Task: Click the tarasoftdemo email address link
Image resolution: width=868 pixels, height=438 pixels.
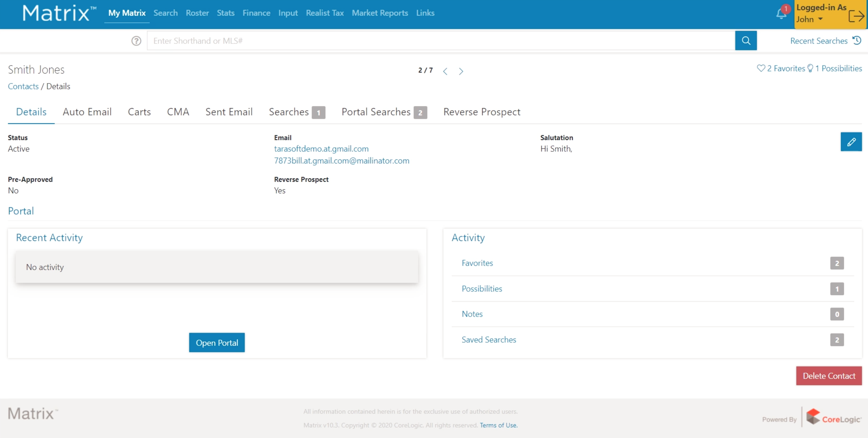Action: [x=321, y=149]
